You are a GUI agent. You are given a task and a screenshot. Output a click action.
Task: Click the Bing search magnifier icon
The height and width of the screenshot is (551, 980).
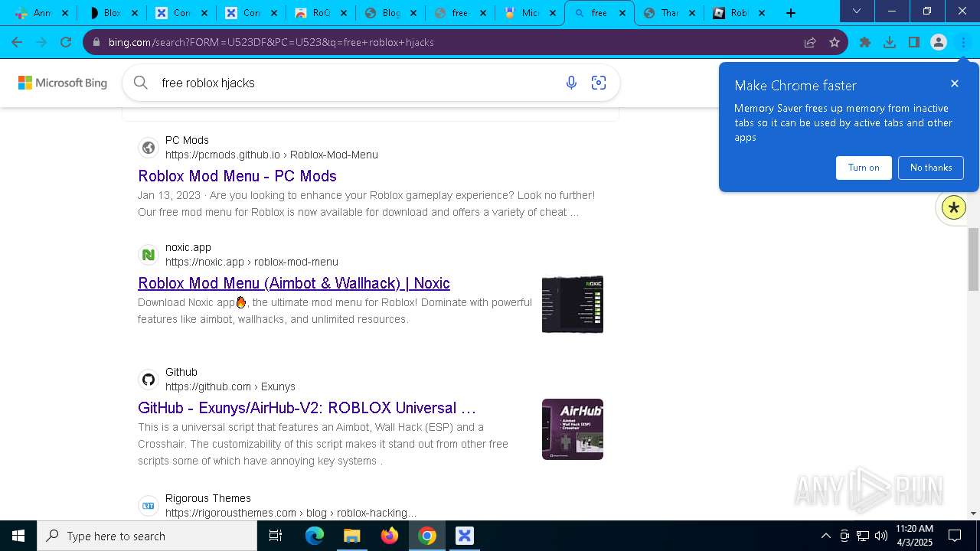(x=140, y=83)
